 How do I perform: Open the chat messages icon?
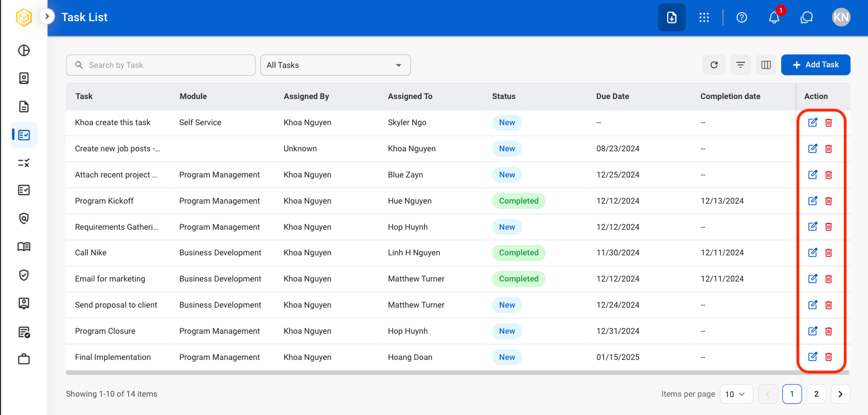coord(807,17)
